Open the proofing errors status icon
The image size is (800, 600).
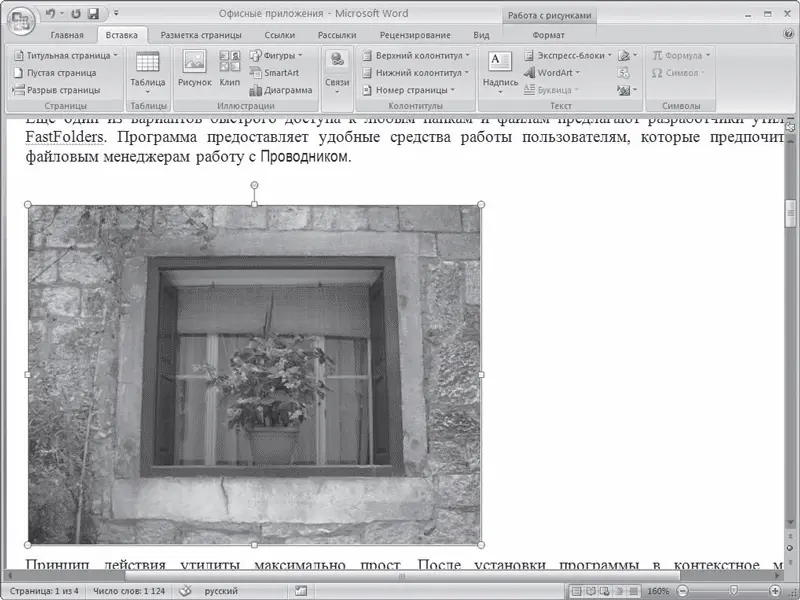pyautogui.click(x=185, y=591)
